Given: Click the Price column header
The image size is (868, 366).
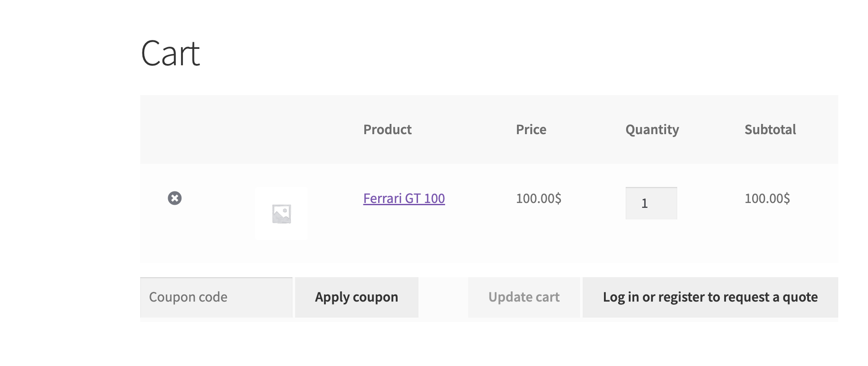Looking at the screenshot, I should coord(531,130).
